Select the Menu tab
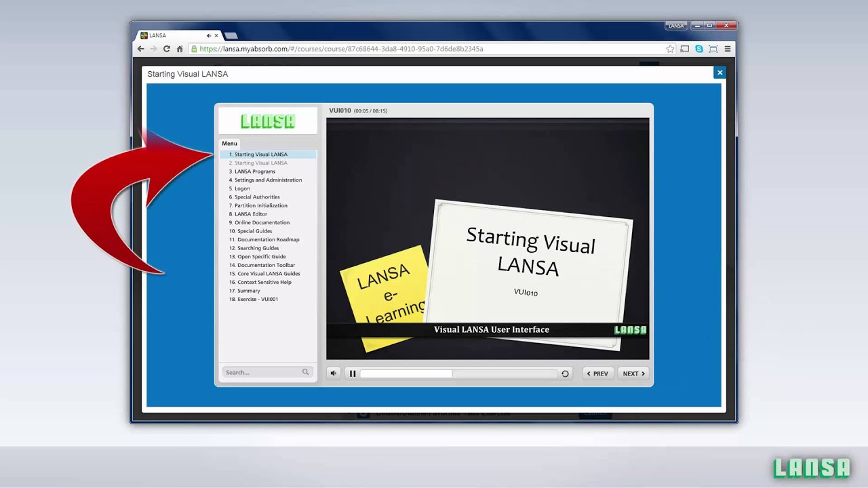 click(229, 144)
